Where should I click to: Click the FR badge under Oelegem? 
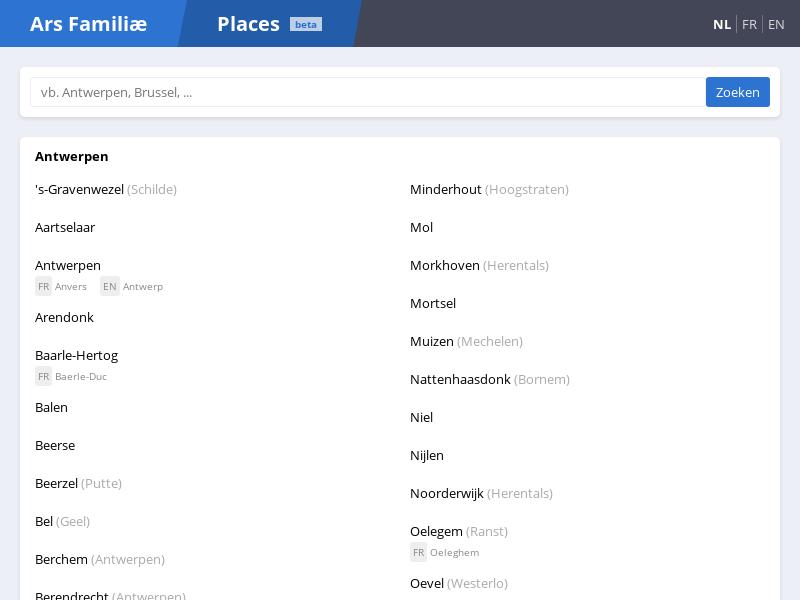click(x=418, y=552)
